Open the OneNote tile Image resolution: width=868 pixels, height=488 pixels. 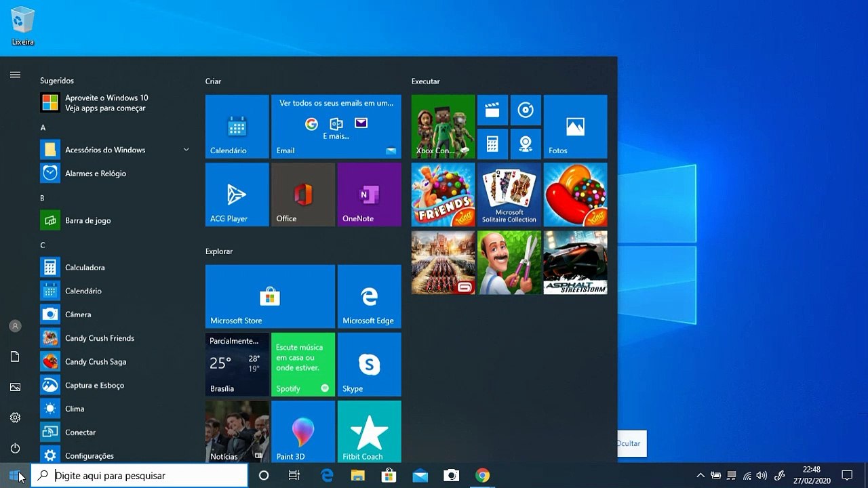369,195
